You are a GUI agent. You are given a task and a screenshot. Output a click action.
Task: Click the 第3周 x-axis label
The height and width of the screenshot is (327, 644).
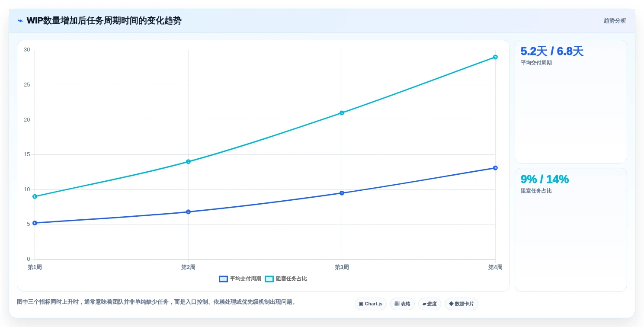tap(342, 267)
